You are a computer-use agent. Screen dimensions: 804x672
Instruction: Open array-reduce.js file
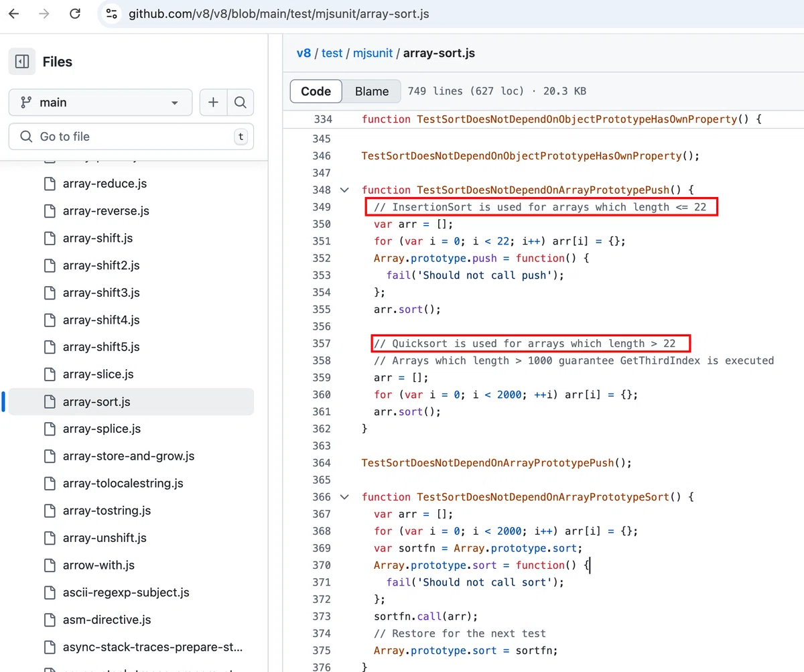[105, 184]
